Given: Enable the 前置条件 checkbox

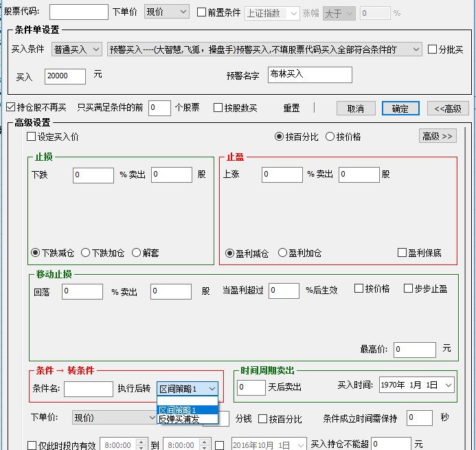Looking at the screenshot, I should 202,12.
